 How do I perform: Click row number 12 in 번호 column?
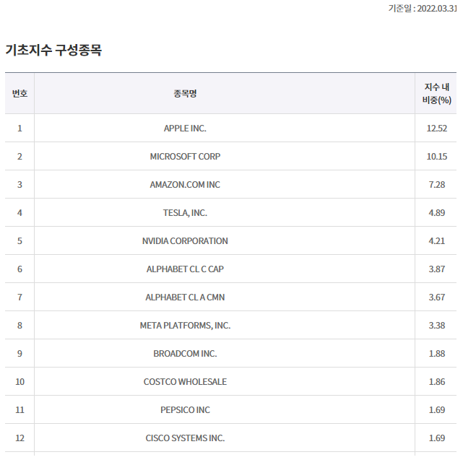20,438
